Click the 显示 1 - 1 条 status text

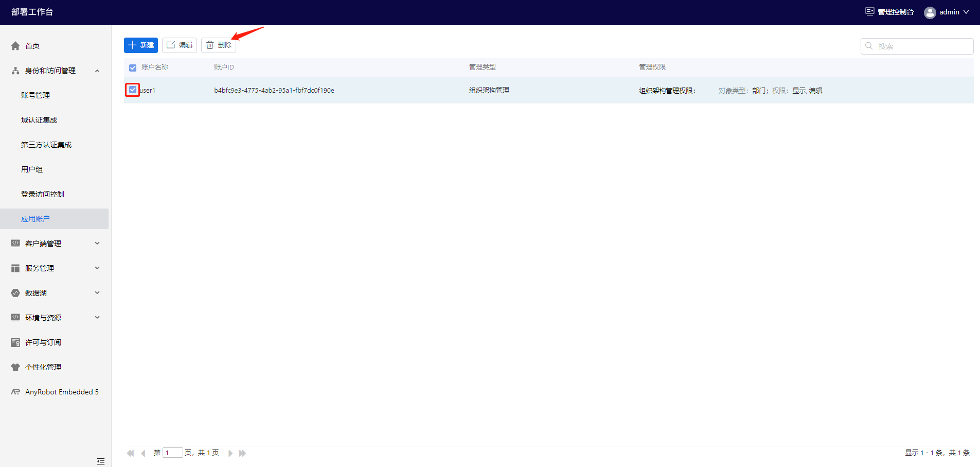[x=937, y=453]
